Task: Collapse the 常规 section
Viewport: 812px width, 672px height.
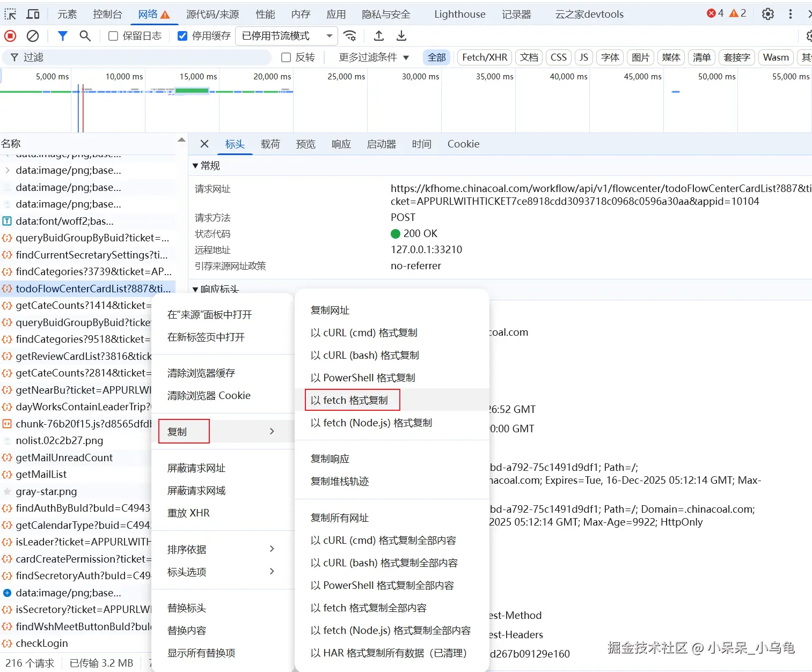Action: pyautogui.click(x=207, y=166)
